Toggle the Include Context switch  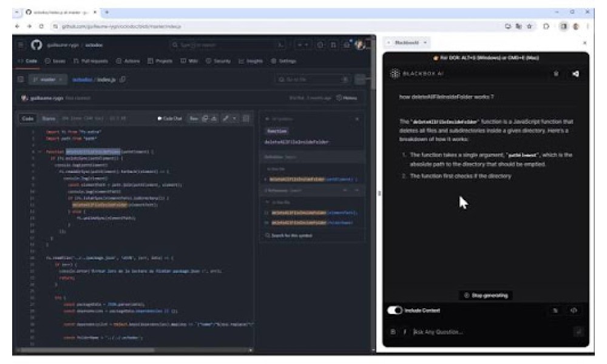[x=395, y=310]
